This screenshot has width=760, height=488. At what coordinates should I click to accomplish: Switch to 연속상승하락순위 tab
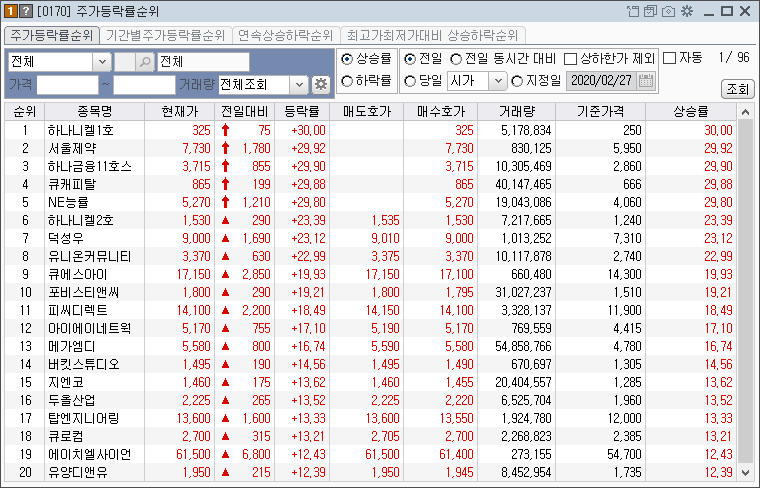(x=286, y=35)
